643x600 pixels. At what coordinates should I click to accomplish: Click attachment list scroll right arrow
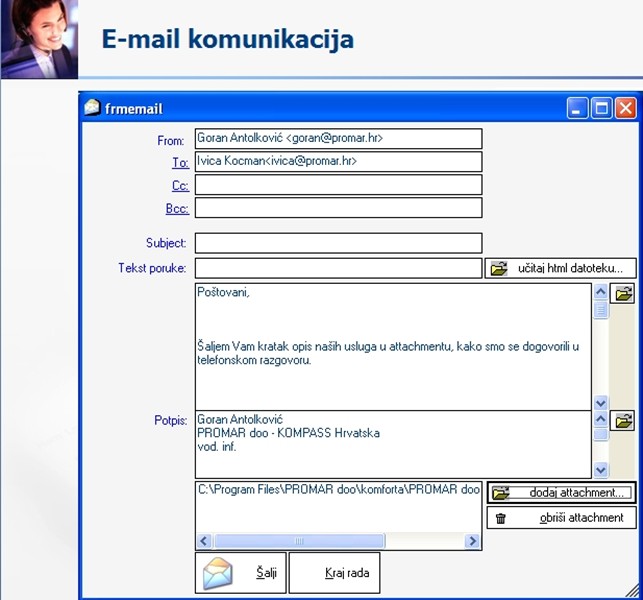pos(472,541)
